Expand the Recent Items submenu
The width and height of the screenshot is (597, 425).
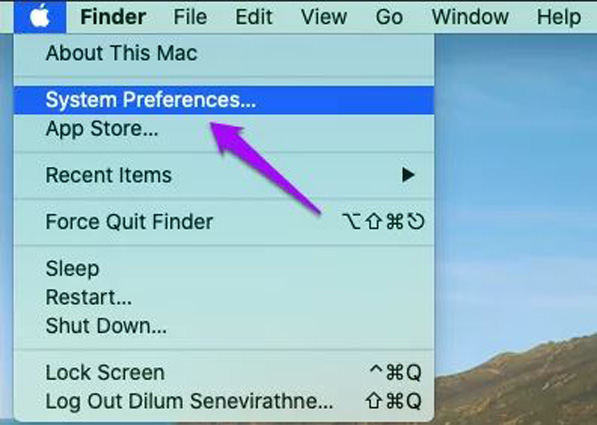[x=224, y=175]
